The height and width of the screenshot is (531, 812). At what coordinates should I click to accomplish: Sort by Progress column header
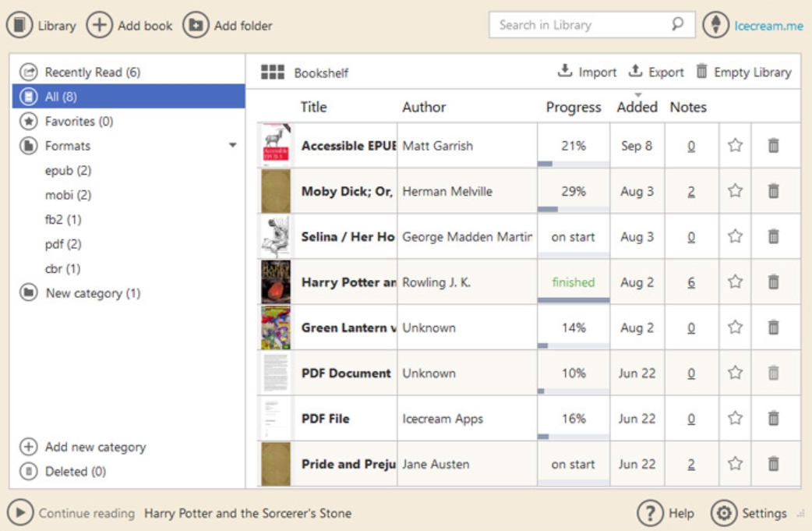(x=574, y=108)
